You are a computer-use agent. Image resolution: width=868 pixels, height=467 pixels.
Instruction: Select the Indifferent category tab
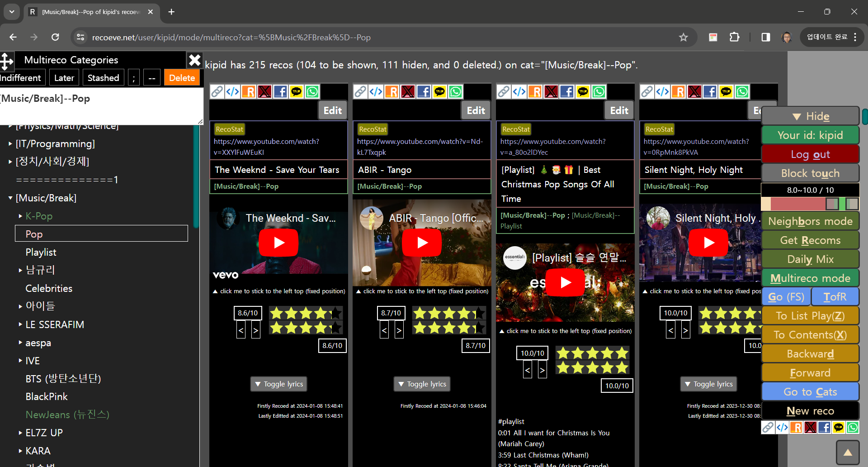(x=22, y=78)
